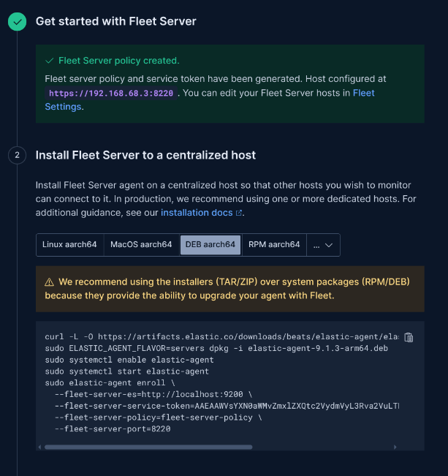The height and width of the screenshot is (476, 448).
Task: Click the left arrow of code scrollbar
Action: click(x=39, y=447)
